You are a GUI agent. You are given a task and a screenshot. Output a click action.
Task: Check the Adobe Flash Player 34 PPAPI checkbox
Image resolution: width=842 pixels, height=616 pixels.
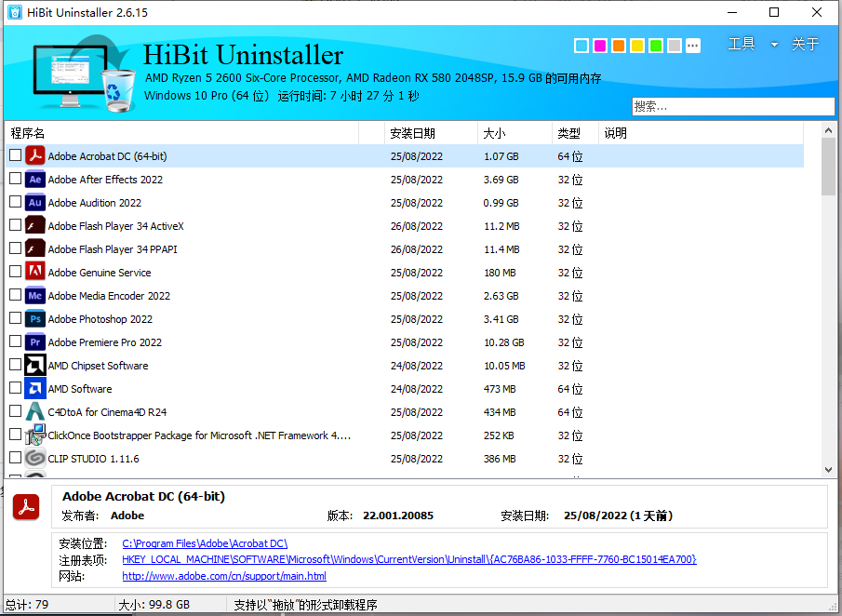(x=15, y=248)
